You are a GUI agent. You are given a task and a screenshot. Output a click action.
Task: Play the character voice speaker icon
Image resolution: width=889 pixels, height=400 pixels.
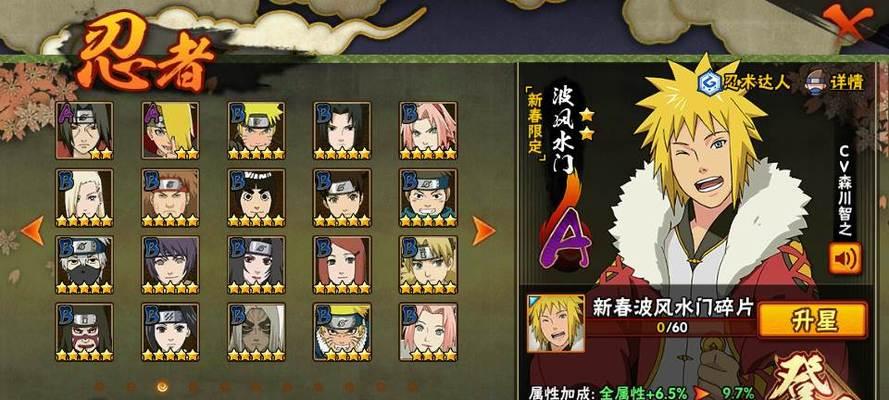coord(845,258)
